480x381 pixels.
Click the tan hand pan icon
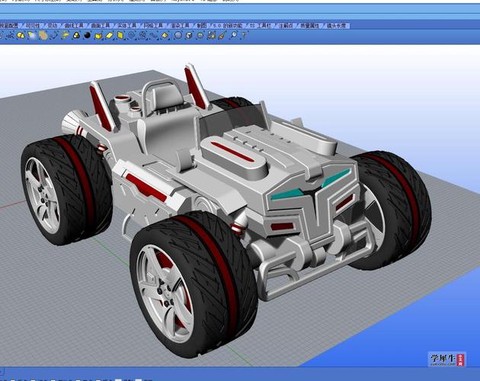coord(43,35)
